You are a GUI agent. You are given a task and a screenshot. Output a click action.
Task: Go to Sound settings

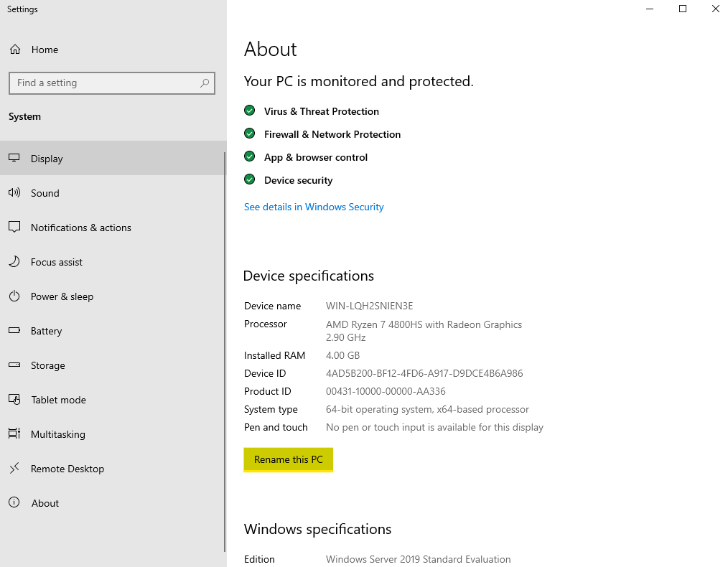(x=112, y=192)
